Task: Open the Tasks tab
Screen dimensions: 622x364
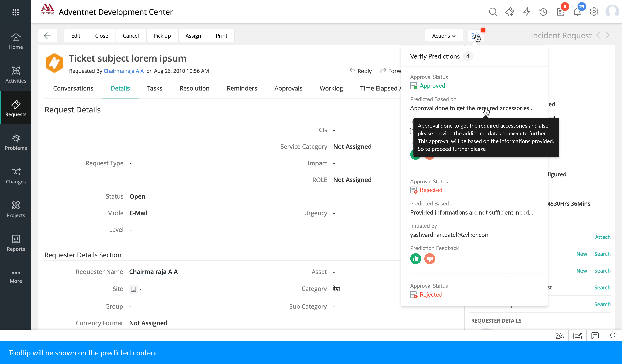Action: pyautogui.click(x=155, y=88)
